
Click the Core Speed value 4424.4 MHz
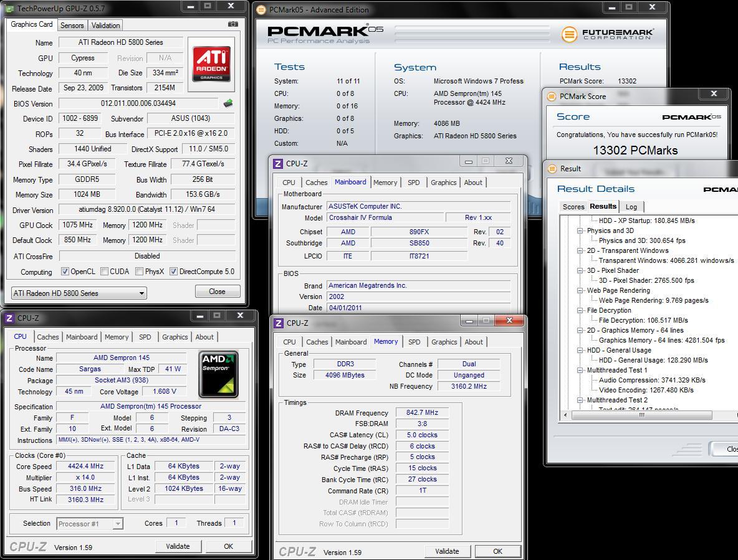(85, 466)
